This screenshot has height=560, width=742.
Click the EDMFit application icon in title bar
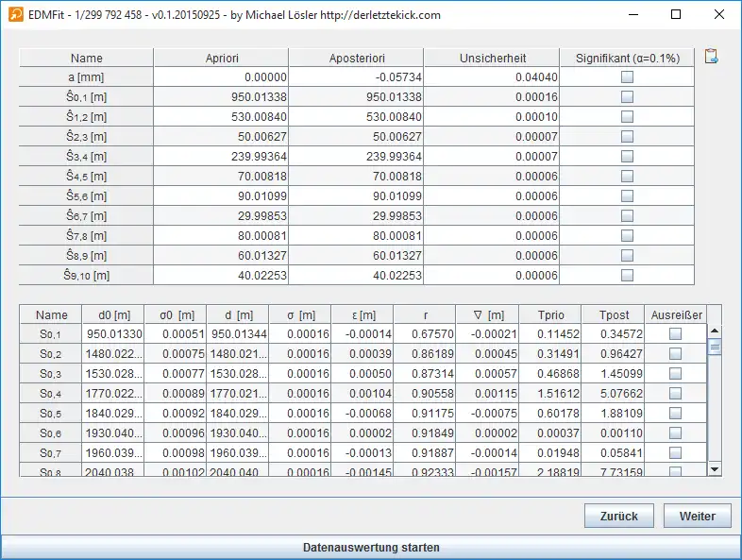click(x=16, y=15)
